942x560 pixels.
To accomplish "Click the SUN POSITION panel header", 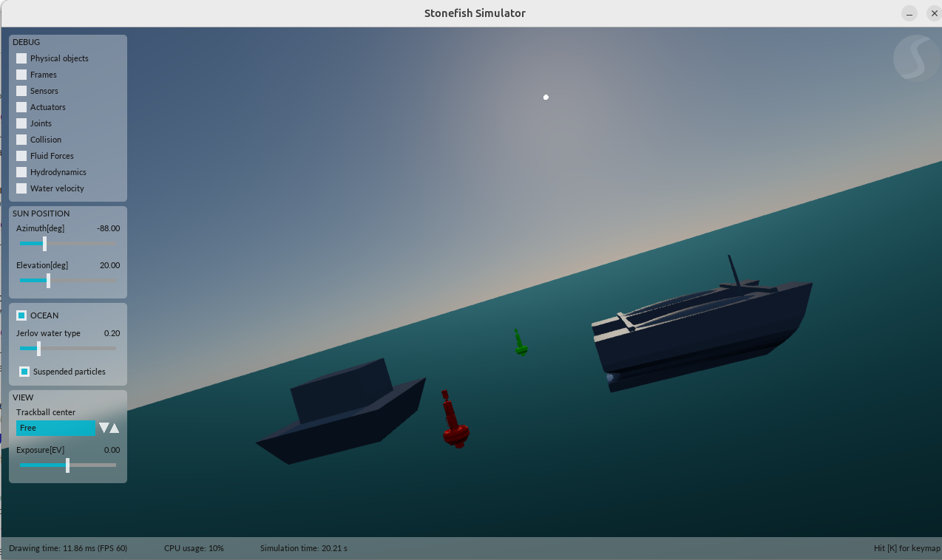I will [x=41, y=214].
